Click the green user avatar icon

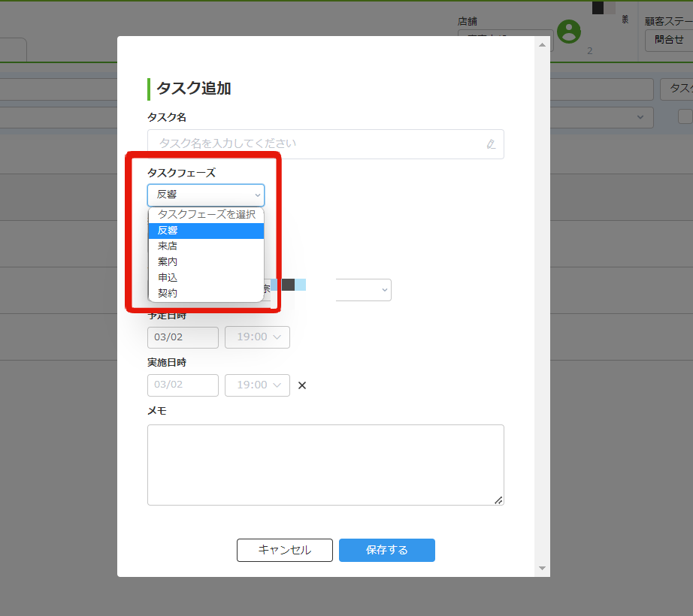(569, 32)
